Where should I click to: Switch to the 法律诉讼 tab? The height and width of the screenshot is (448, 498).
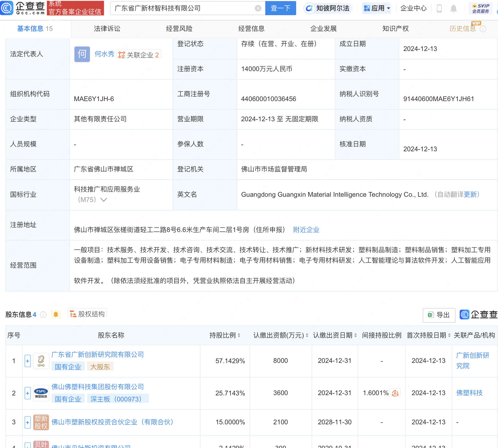click(107, 28)
